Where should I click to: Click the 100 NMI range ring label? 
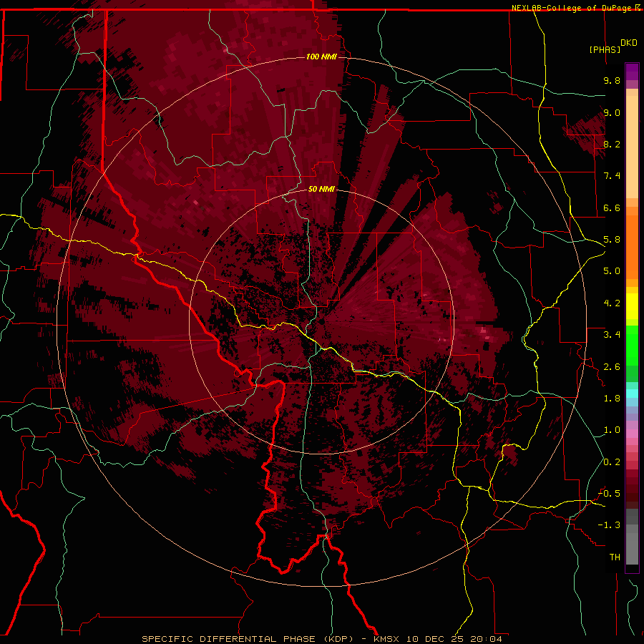pyautogui.click(x=321, y=57)
